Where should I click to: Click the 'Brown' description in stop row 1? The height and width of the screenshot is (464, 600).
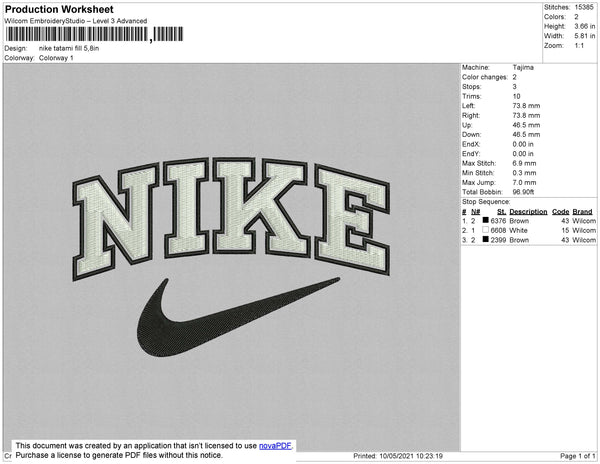point(519,221)
